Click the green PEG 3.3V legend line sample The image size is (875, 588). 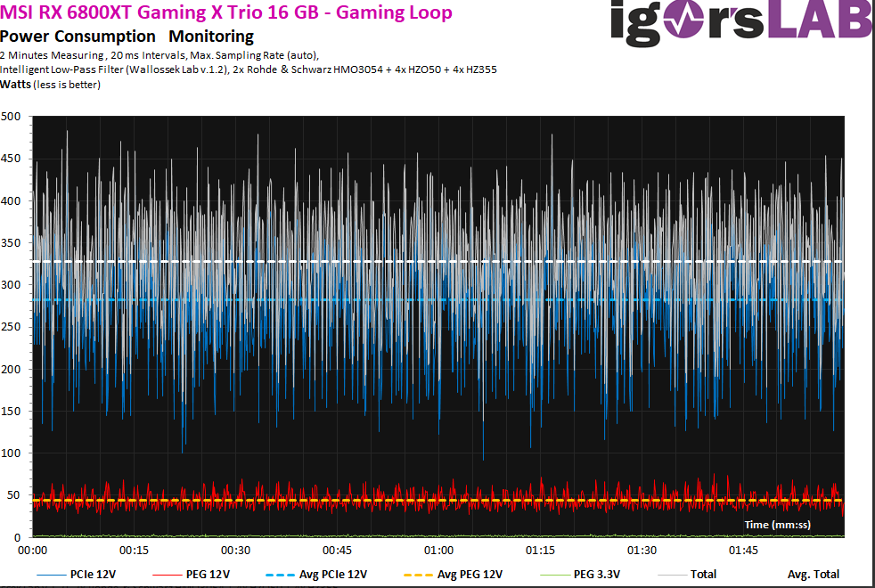(555, 575)
